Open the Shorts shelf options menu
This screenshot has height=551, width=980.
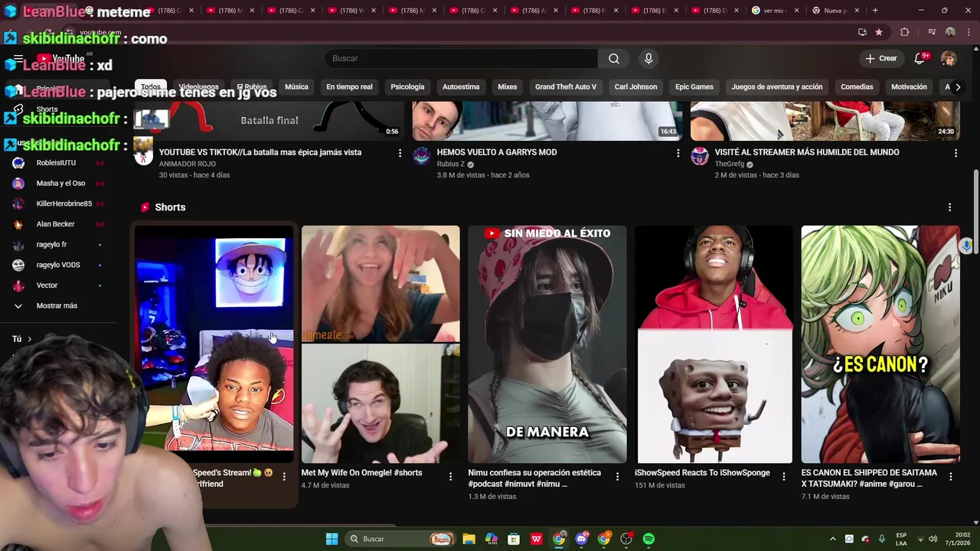[949, 207]
